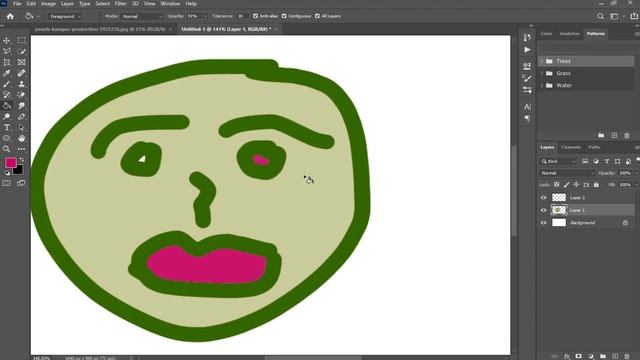
Task: Swap foreground and background colors
Action: (22, 160)
